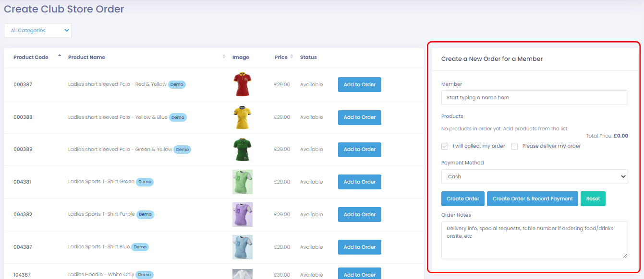
Task: Select the green sports T-shirt image
Action: pos(242,182)
